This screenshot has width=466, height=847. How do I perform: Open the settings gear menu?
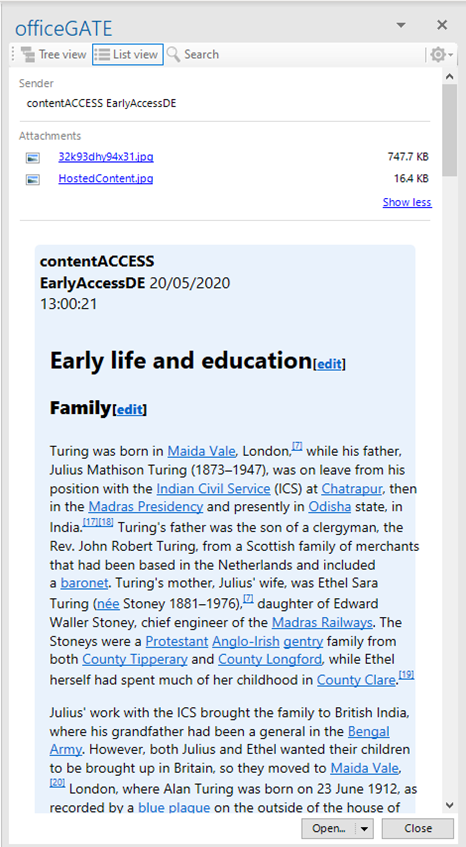coord(441,55)
